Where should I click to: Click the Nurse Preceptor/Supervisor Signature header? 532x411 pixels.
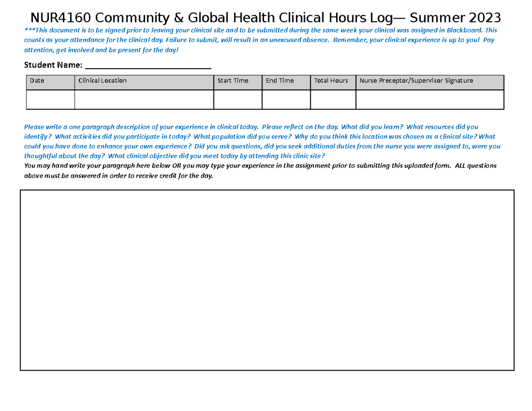point(416,81)
